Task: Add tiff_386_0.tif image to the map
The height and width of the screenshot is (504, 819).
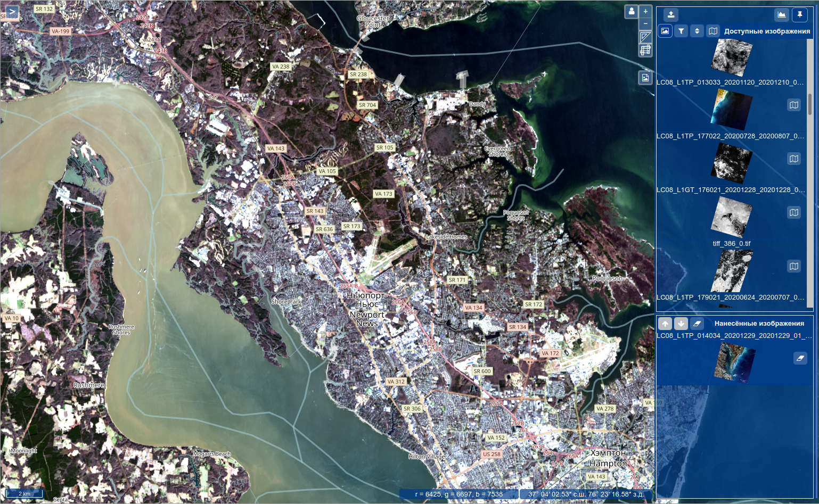Action: click(x=793, y=212)
